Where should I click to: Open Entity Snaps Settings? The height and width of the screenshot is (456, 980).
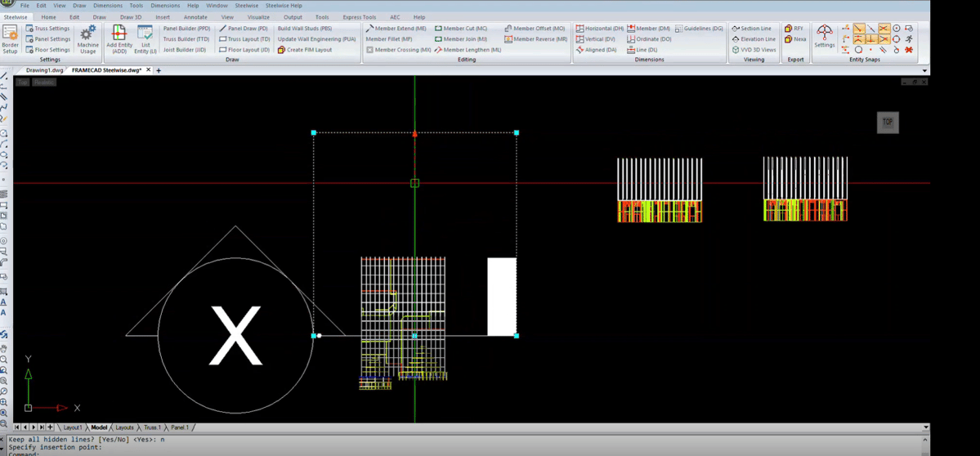825,36
